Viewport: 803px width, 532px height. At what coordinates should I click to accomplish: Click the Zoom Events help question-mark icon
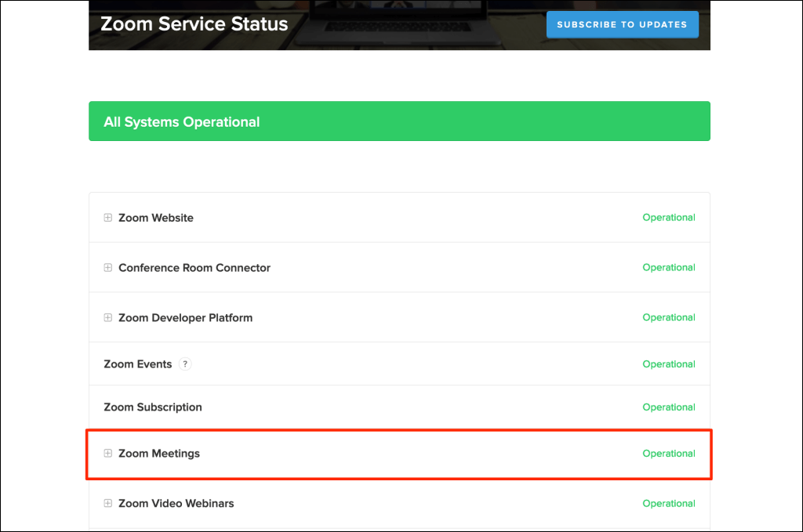185,364
